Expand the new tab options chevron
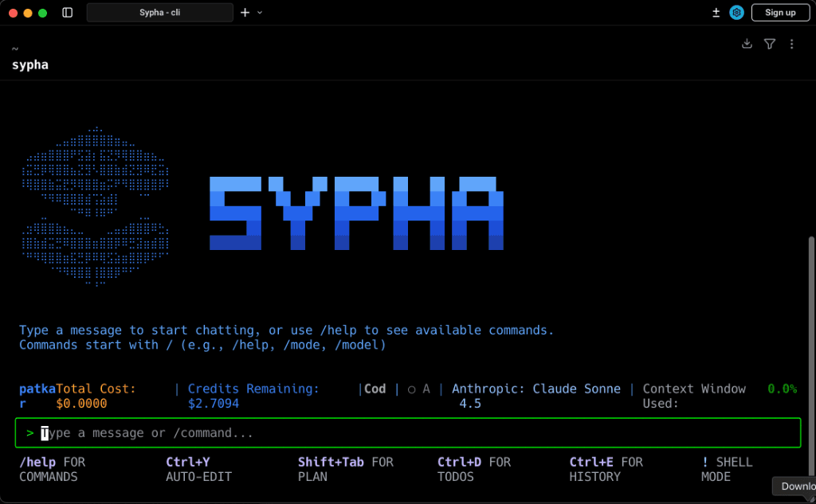 [x=260, y=13]
